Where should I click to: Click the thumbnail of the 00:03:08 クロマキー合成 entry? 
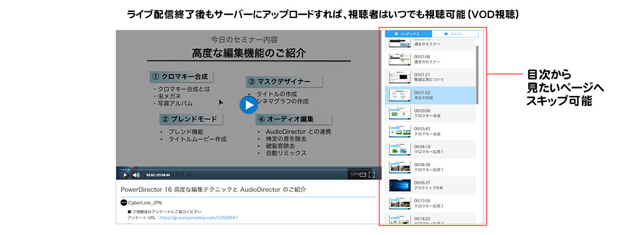[x=400, y=113]
